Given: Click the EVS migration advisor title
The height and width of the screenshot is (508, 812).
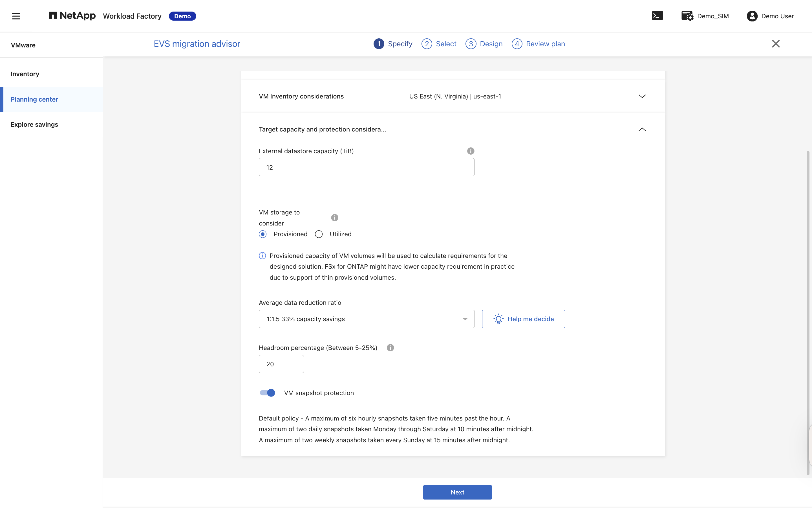Looking at the screenshot, I should (x=197, y=44).
